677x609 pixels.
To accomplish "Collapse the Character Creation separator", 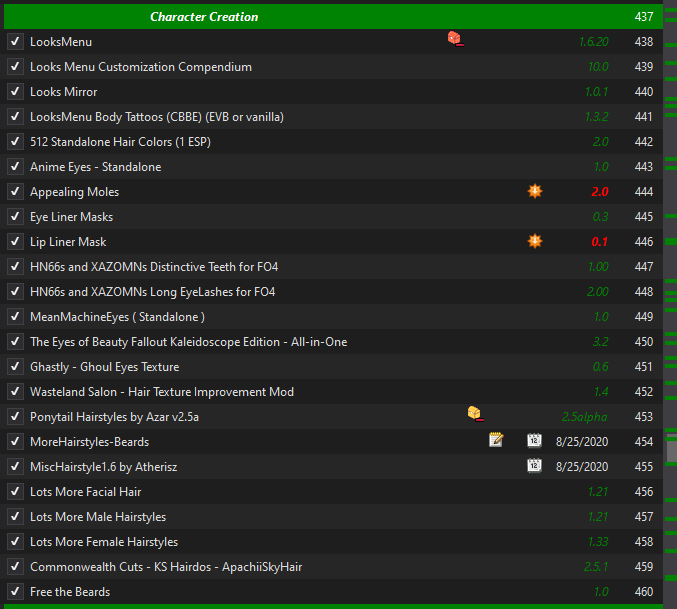I will 333,17.
